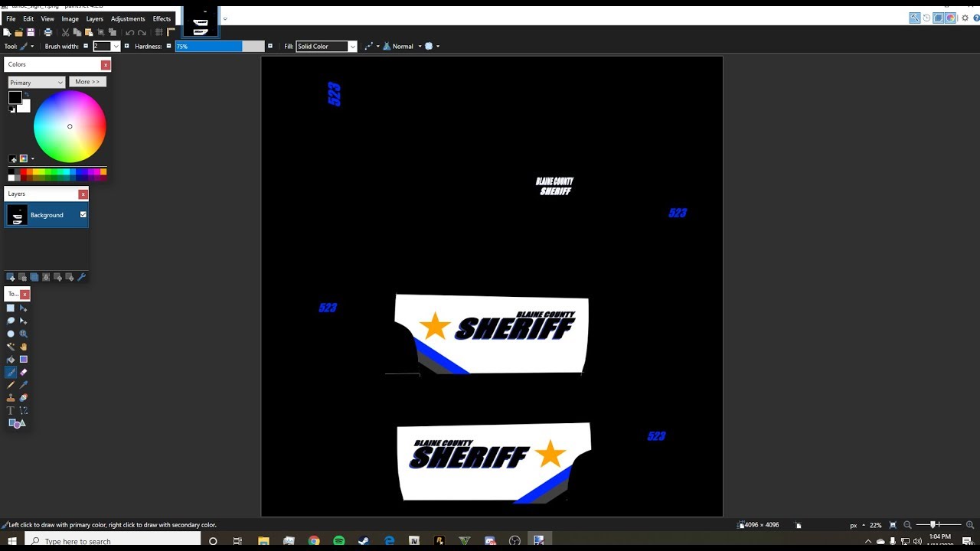Click the Redo arrow in toolbar
This screenshot has height=551, width=980.
pos(142,32)
